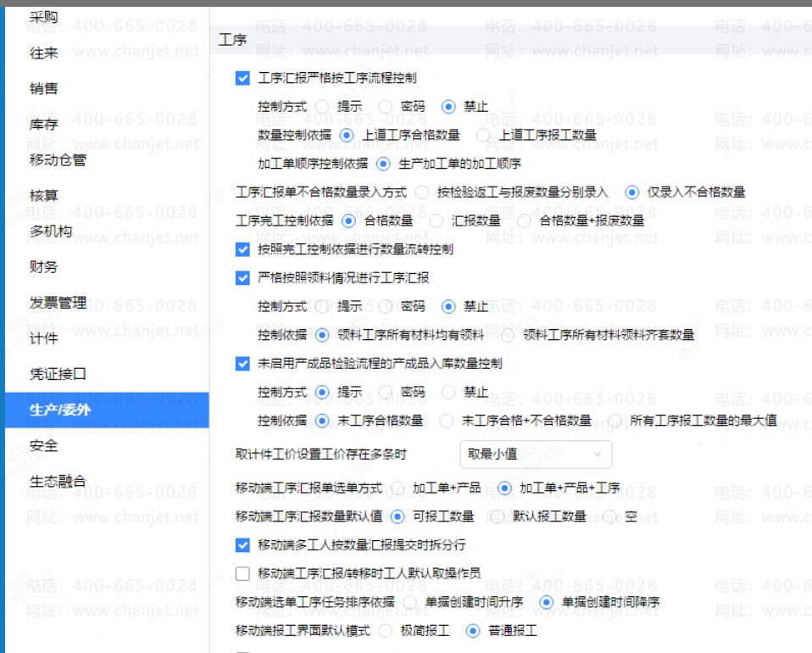This screenshot has height=653, width=812.
Task: Open the 销售 settings section
Action: 43,88
